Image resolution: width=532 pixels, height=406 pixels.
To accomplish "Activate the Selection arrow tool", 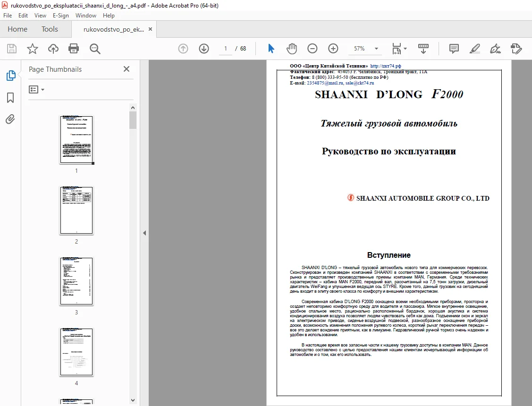I will pos(271,49).
